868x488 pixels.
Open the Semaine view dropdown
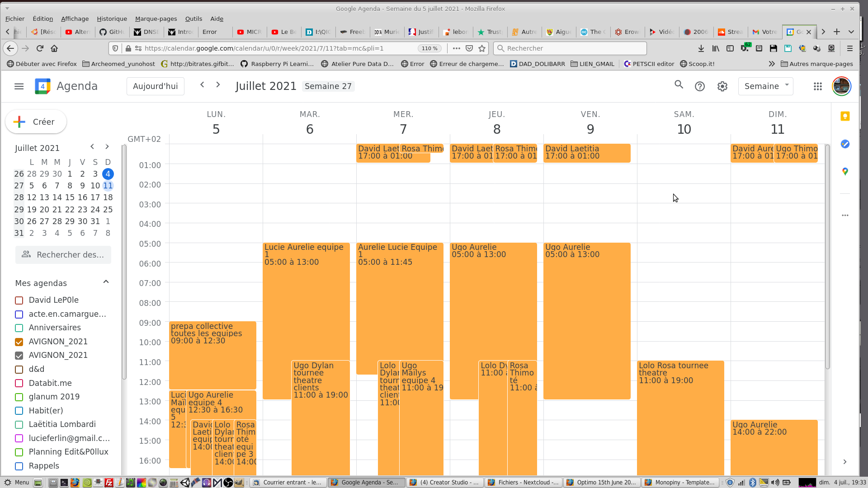[x=765, y=86]
